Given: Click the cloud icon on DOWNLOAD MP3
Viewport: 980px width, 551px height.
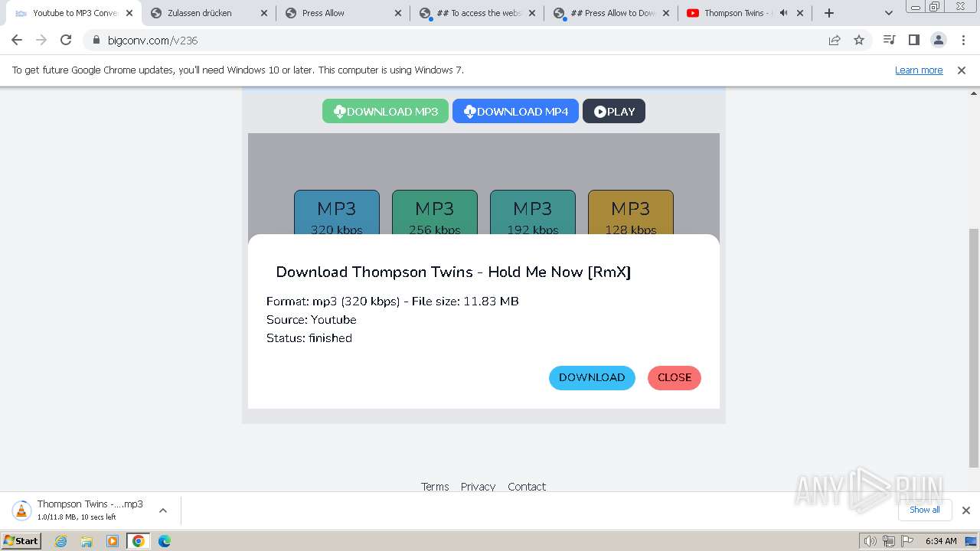Looking at the screenshot, I should 340,112.
